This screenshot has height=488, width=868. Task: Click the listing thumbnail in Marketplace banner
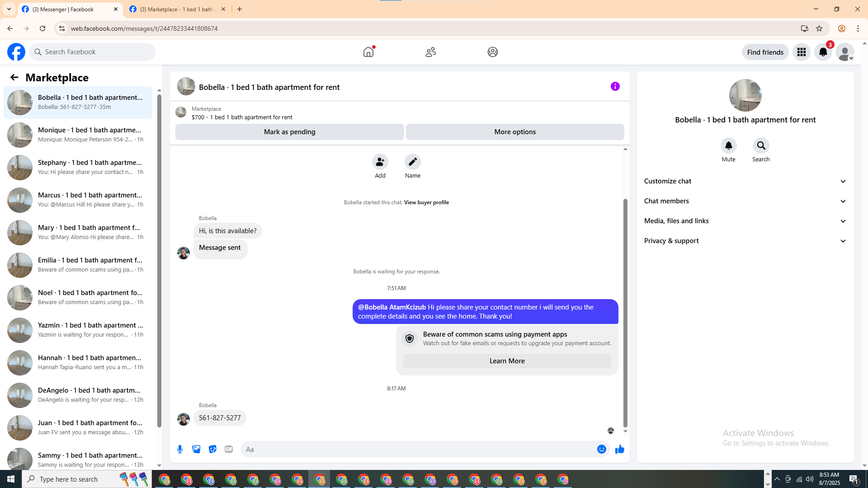[181, 112]
